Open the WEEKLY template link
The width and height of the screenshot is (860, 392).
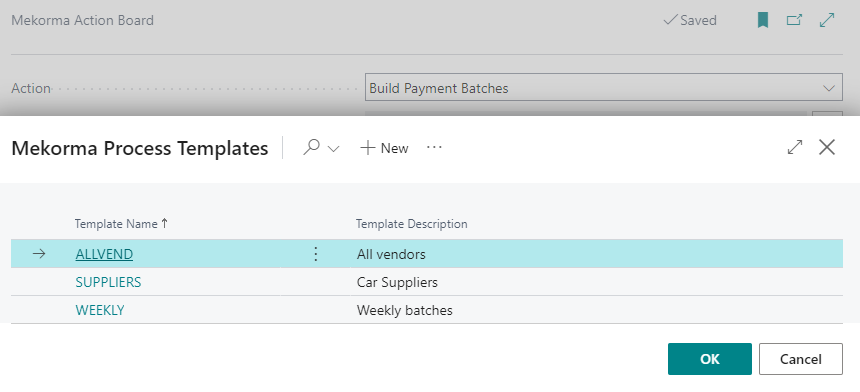click(100, 310)
